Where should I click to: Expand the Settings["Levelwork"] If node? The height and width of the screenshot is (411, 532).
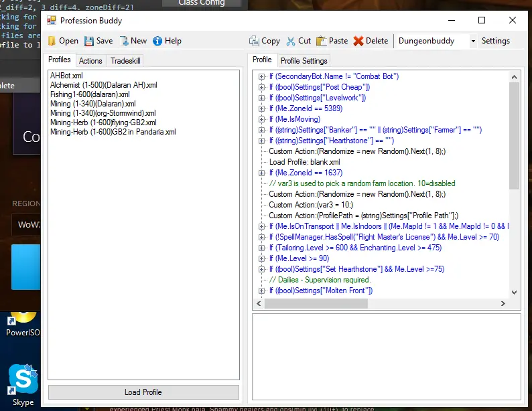pyautogui.click(x=261, y=98)
